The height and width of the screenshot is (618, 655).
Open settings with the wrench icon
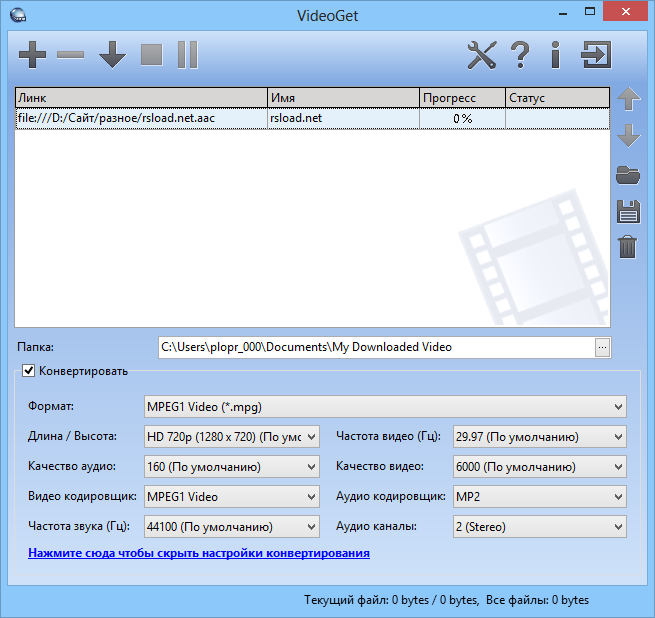pyautogui.click(x=482, y=55)
